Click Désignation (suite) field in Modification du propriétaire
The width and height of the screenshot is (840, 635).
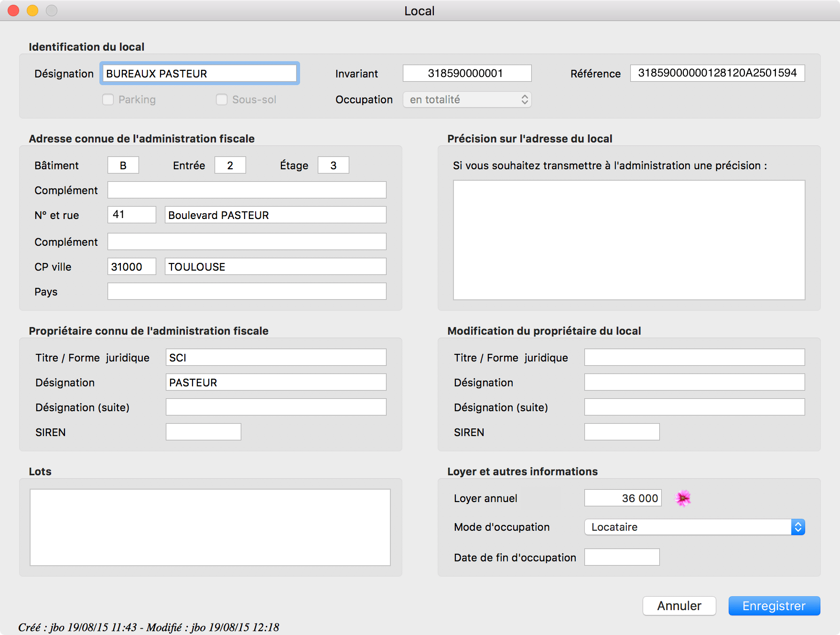pyautogui.click(x=694, y=407)
